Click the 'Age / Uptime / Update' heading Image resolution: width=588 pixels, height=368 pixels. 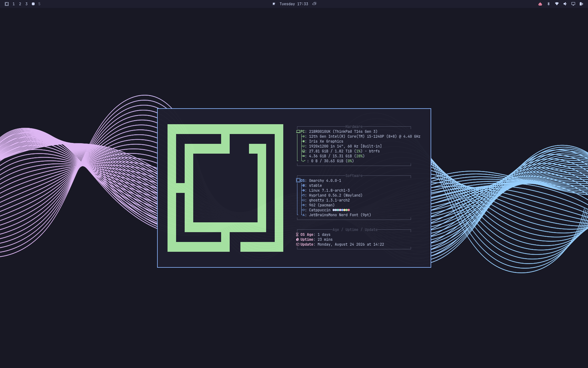[355, 230]
